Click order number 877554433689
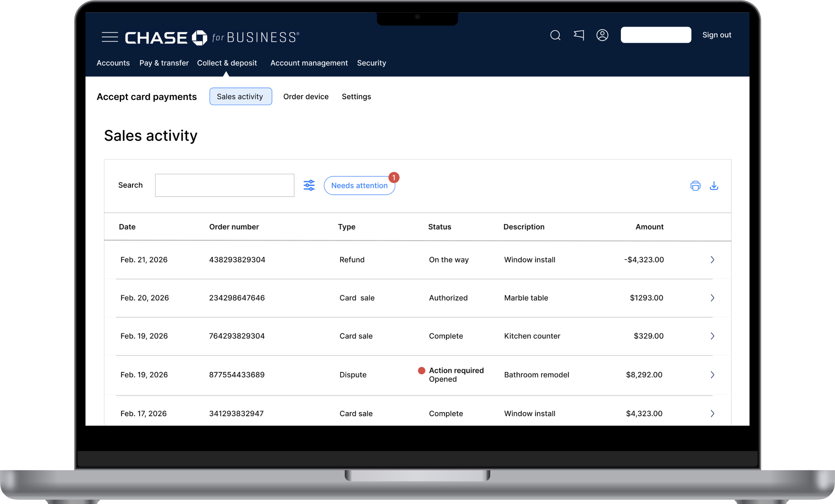This screenshot has height=504, width=835. click(x=237, y=375)
